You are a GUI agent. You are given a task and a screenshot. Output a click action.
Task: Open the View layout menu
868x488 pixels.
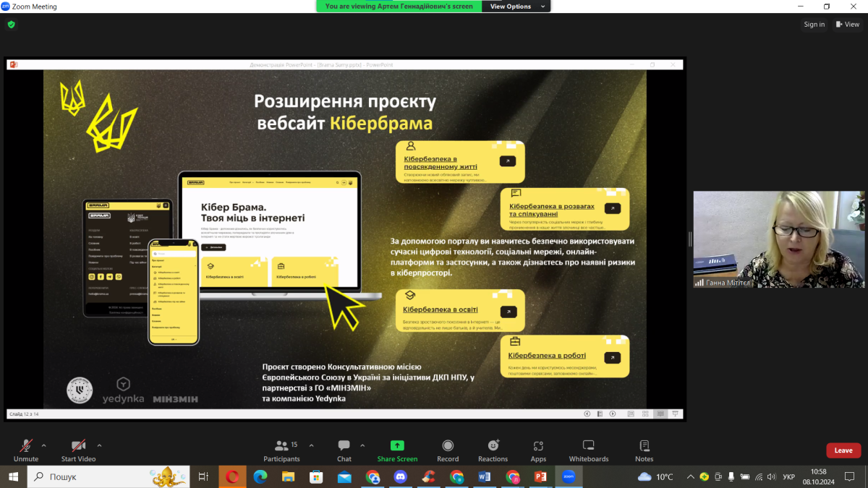pyautogui.click(x=848, y=24)
